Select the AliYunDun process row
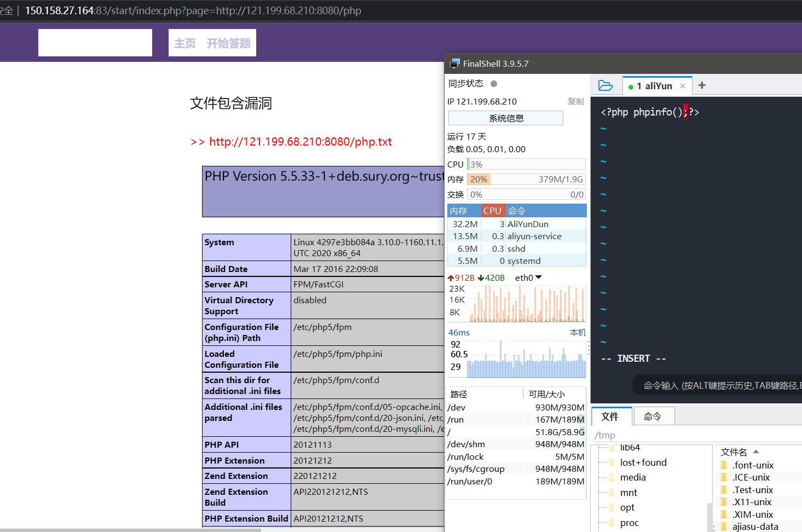802x532 pixels. [x=517, y=224]
